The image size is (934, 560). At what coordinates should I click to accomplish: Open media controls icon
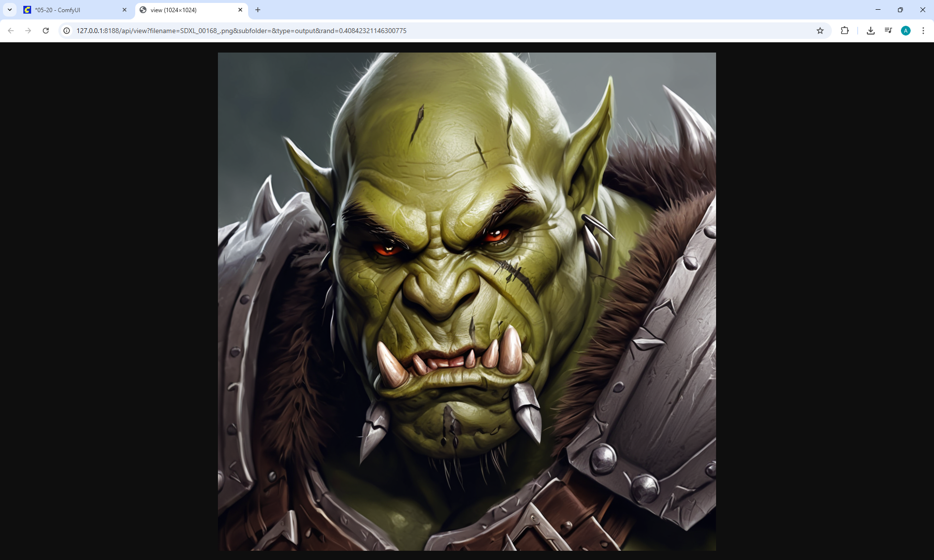point(888,31)
